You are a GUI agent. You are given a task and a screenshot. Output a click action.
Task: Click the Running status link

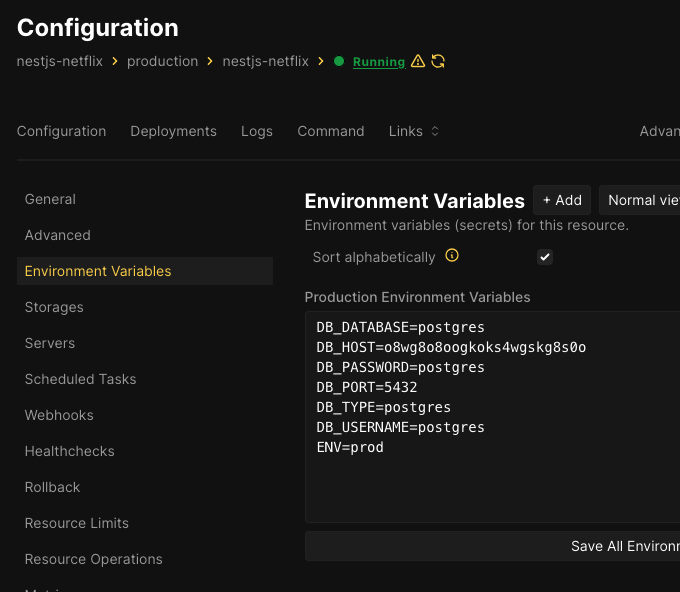pyautogui.click(x=379, y=62)
